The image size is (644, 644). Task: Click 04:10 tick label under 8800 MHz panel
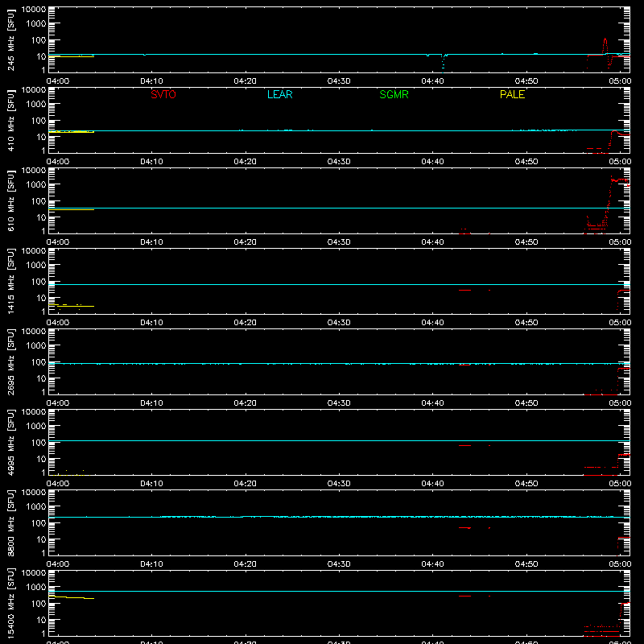click(151, 564)
